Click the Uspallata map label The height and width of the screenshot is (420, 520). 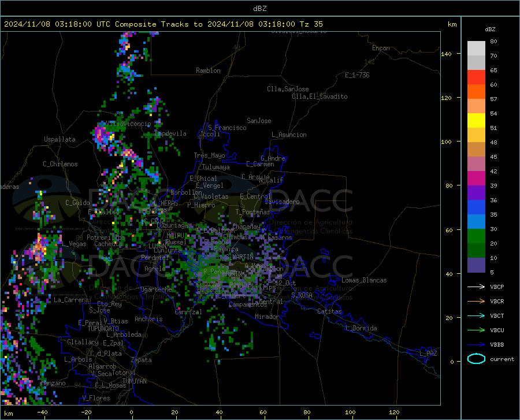tap(60, 139)
